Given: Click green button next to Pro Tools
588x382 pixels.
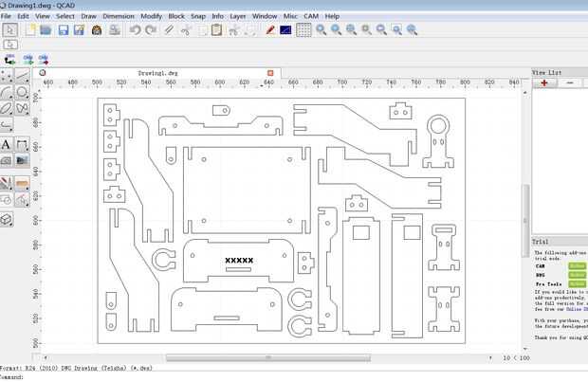Looking at the screenshot, I should click(578, 283).
